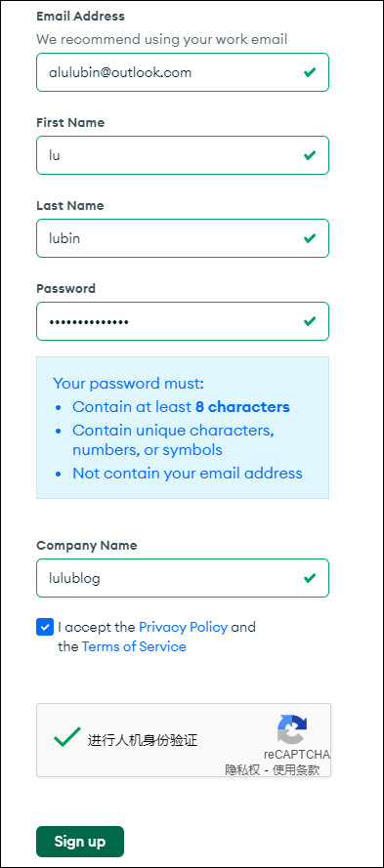The image size is (384, 868).
Task: Open the reCAPTCHA 使用条款 terms link
Action: click(x=302, y=770)
